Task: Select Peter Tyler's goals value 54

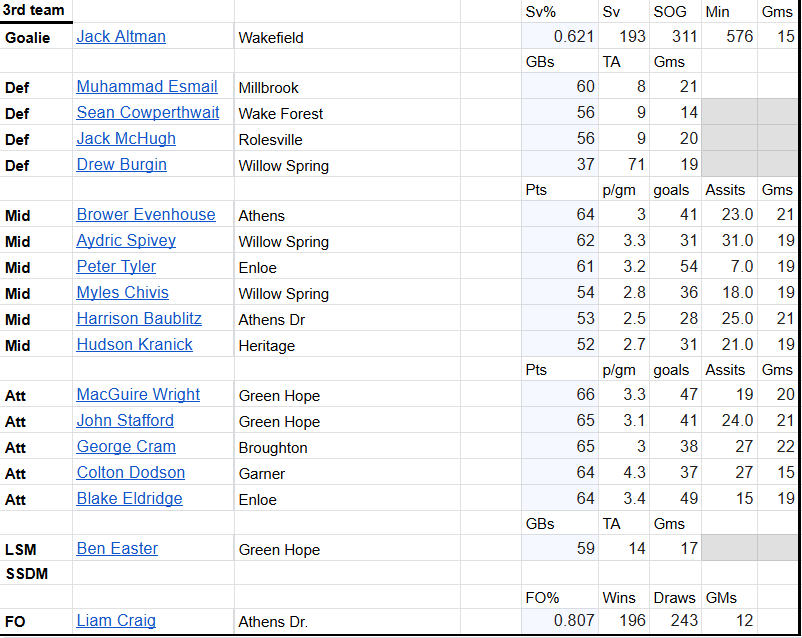Action: pyautogui.click(x=675, y=267)
